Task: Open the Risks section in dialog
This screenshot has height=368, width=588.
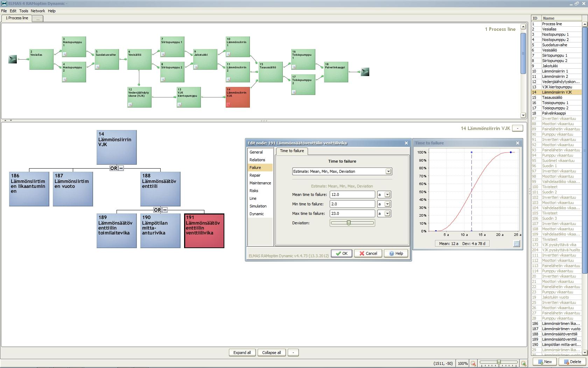Action: pyautogui.click(x=260, y=191)
